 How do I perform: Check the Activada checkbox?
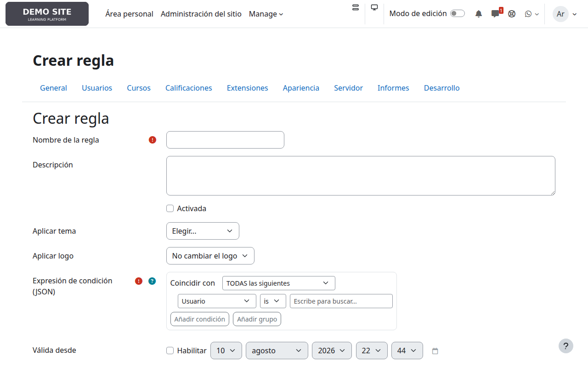(x=170, y=208)
